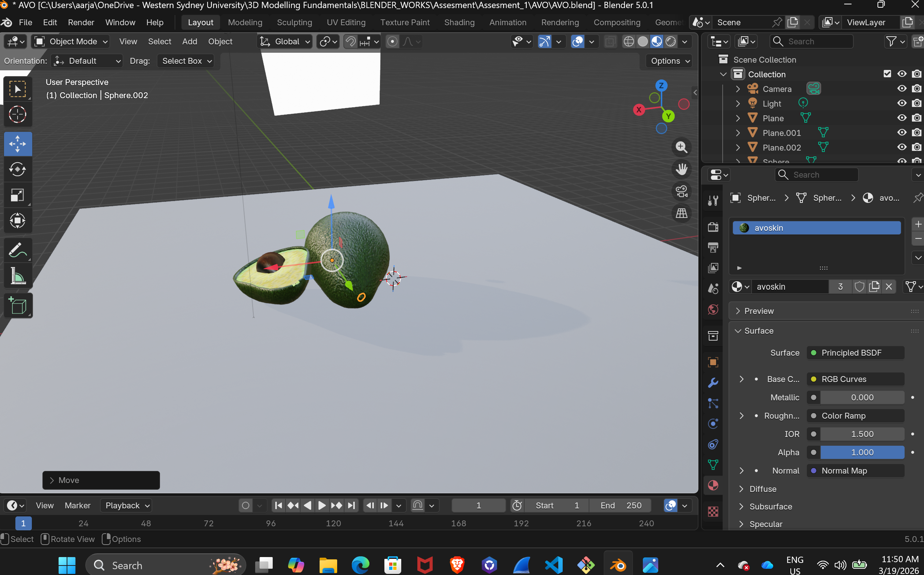This screenshot has height=575, width=924.
Task: Uncheck Collection exclude-from-view-layer checkbox
Action: click(x=887, y=74)
